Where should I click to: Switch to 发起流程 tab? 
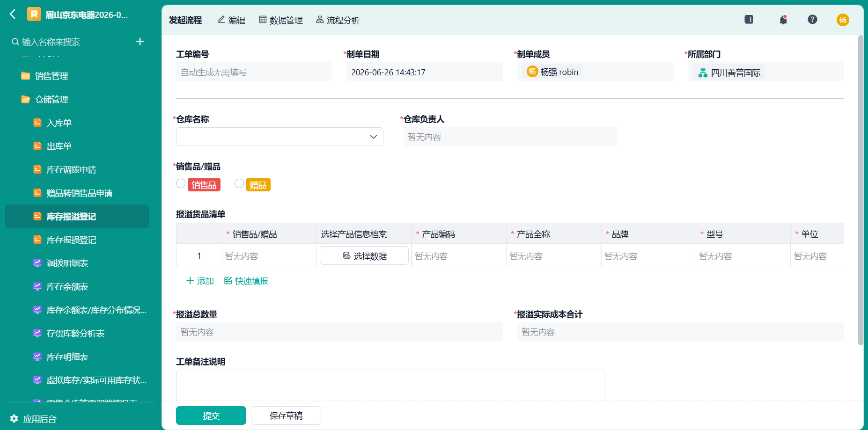pyautogui.click(x=185, y=20)
